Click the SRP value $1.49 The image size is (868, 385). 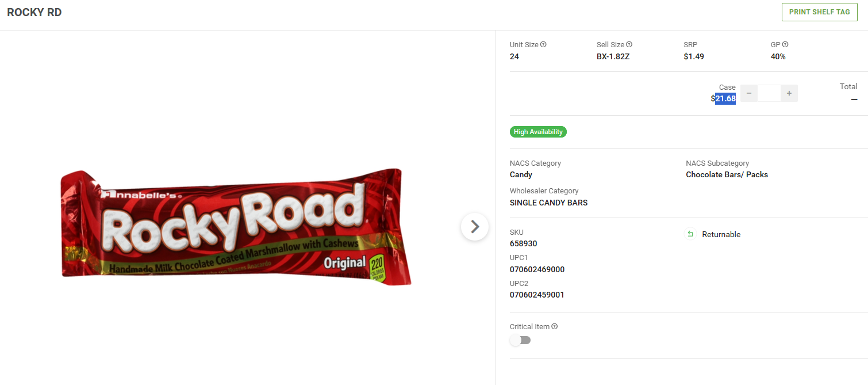694,56
